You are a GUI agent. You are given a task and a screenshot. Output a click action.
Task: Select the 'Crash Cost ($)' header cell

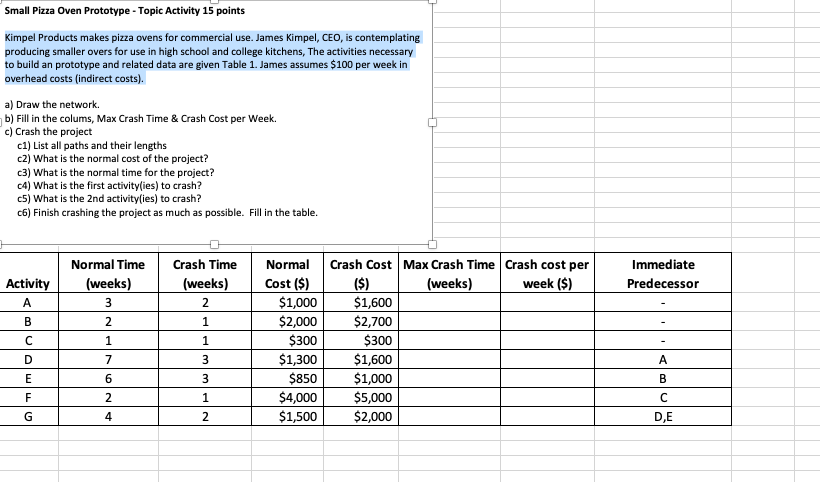[x=361, y=273]
